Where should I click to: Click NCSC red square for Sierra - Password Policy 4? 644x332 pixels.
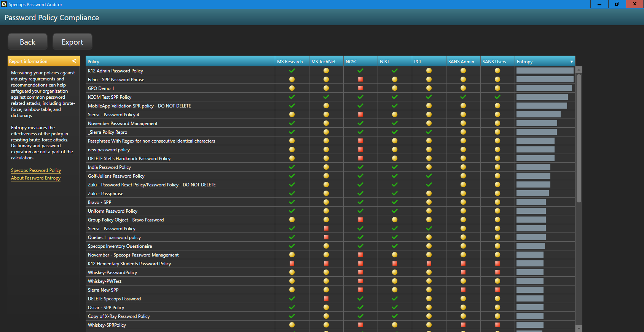[x=360, y=114]
